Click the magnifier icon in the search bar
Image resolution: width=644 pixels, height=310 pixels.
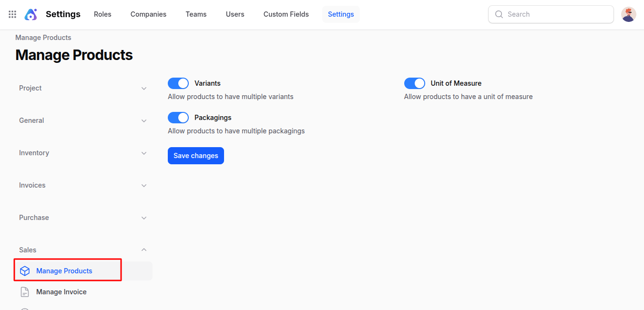pos(499,14)
